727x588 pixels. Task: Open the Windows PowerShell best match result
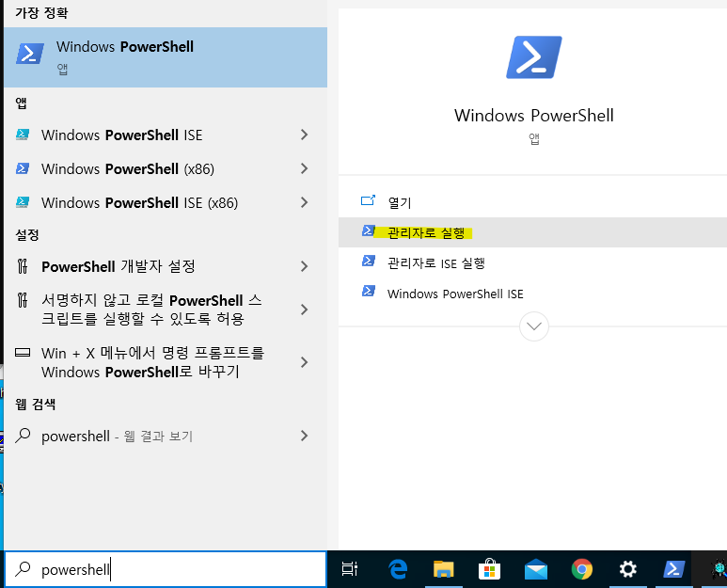click(166, 57)
